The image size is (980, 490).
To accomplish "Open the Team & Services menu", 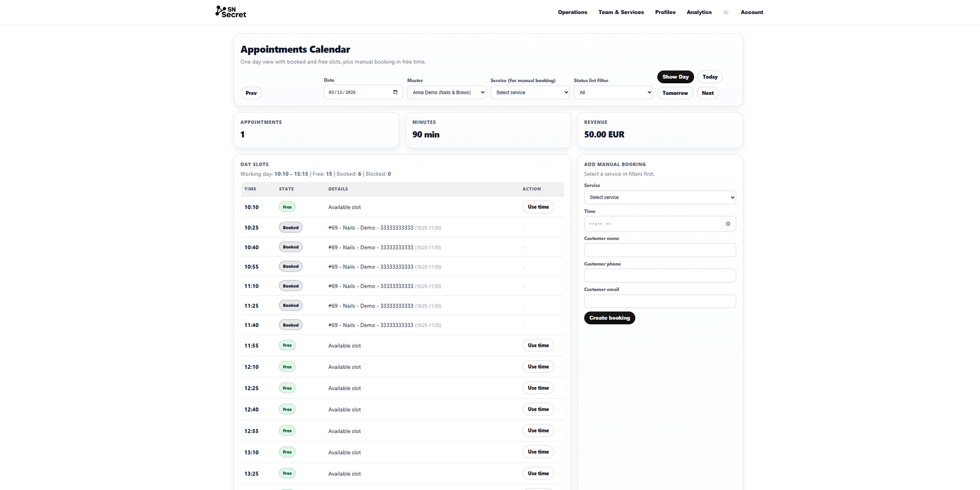I will (x=621, y=12).
